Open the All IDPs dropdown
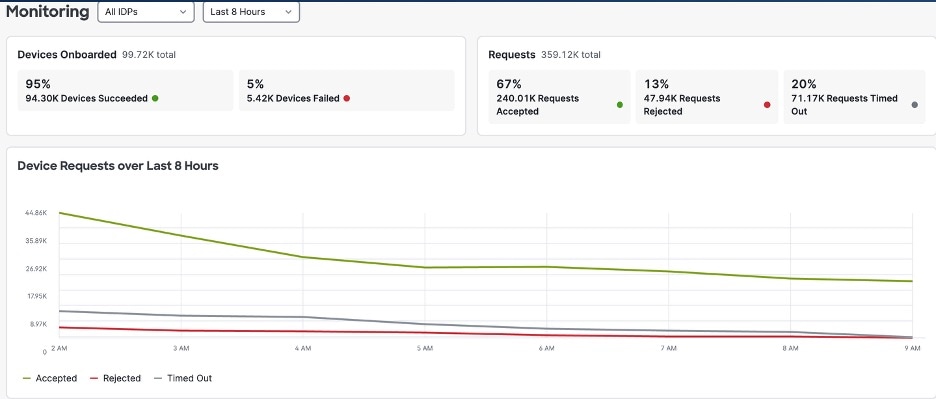 (146, 12)
